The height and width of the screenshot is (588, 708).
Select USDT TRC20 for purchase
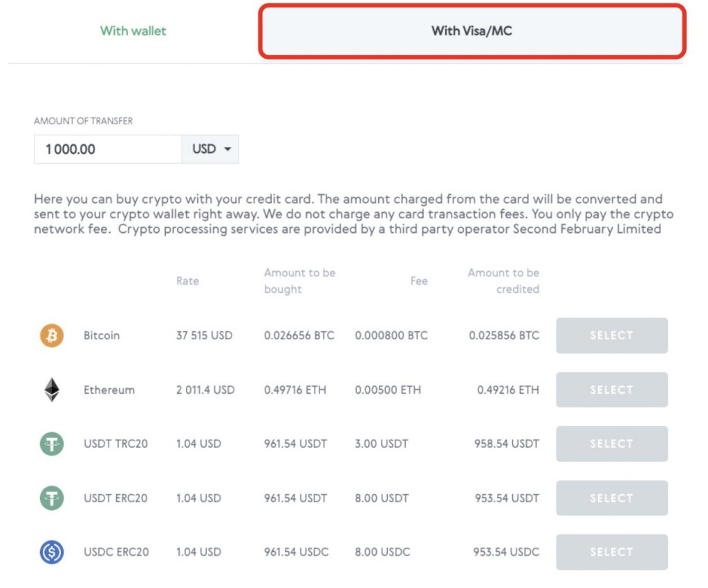[611, 444]
